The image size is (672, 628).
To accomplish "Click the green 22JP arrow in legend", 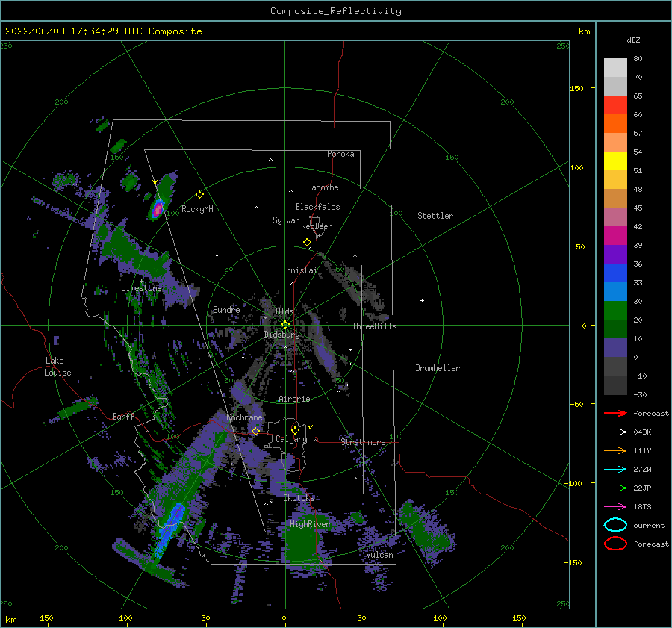I will tap(615, 488).
